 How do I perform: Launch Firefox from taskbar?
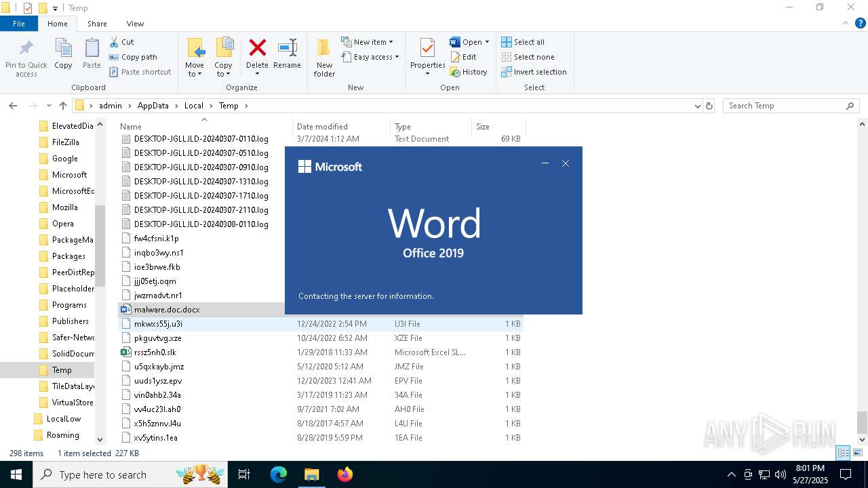pyautogui.click(x=345, y=474)
